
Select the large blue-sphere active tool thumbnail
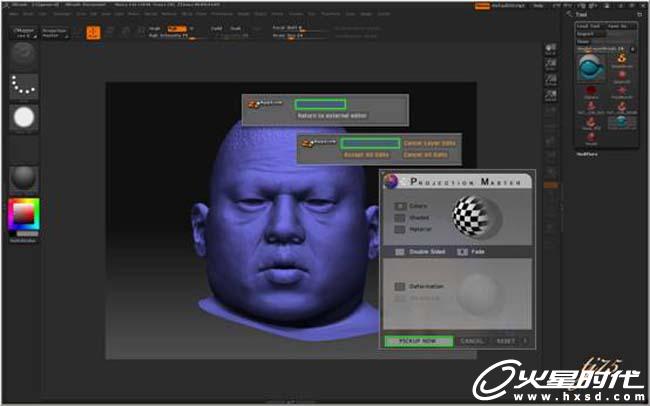coord(592,68)
